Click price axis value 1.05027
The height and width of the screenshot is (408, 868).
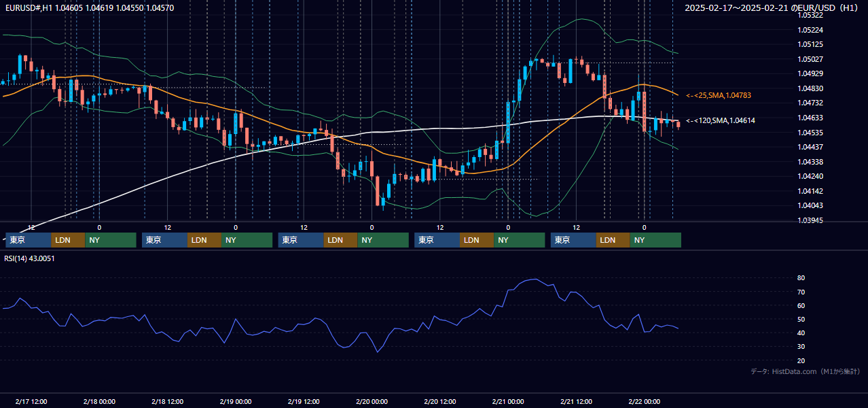tap(810, 59)
